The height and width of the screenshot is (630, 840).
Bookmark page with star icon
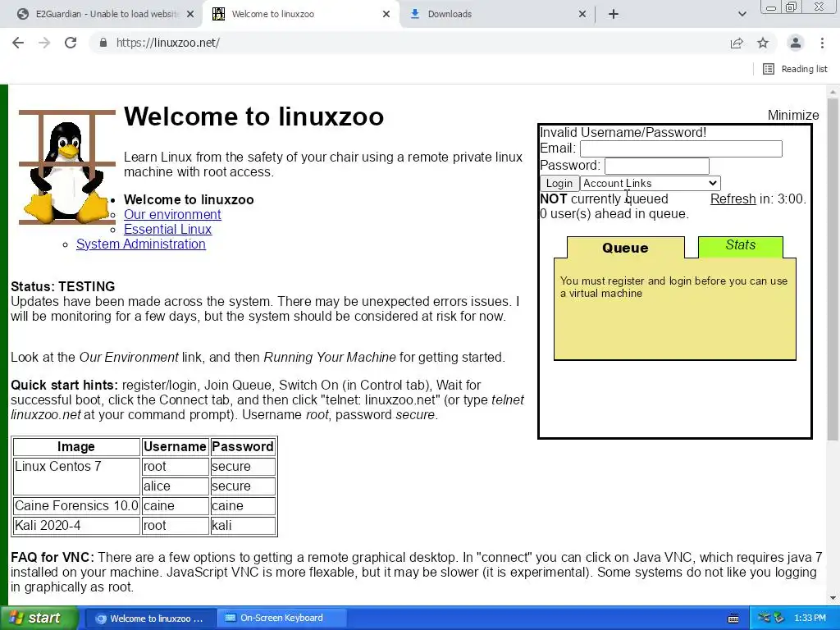click(763, 43)
